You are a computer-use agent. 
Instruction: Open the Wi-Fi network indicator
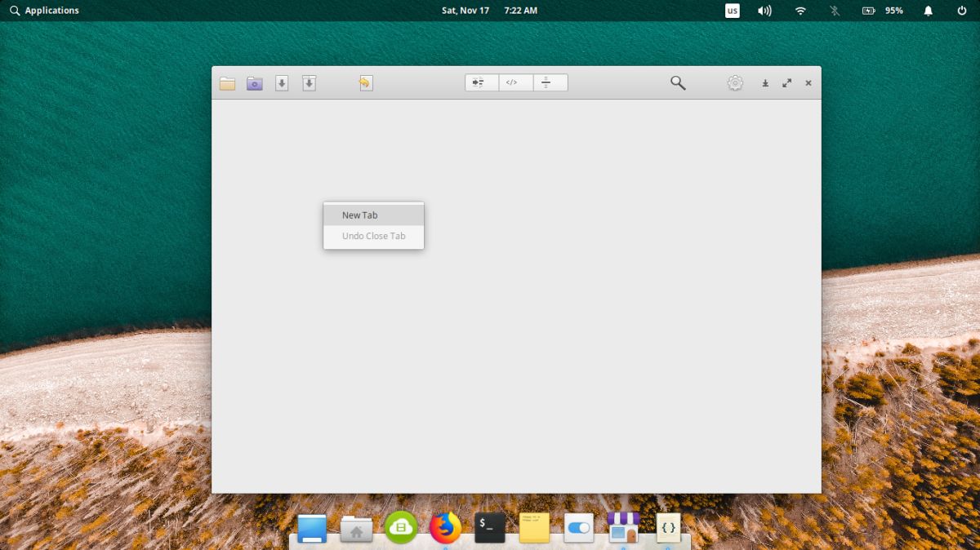point(800,11)
